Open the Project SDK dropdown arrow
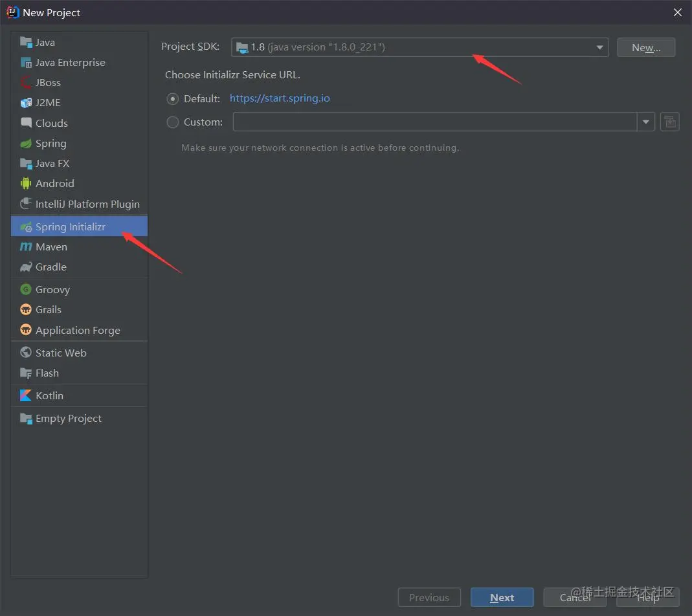 (x=599, y=47)
